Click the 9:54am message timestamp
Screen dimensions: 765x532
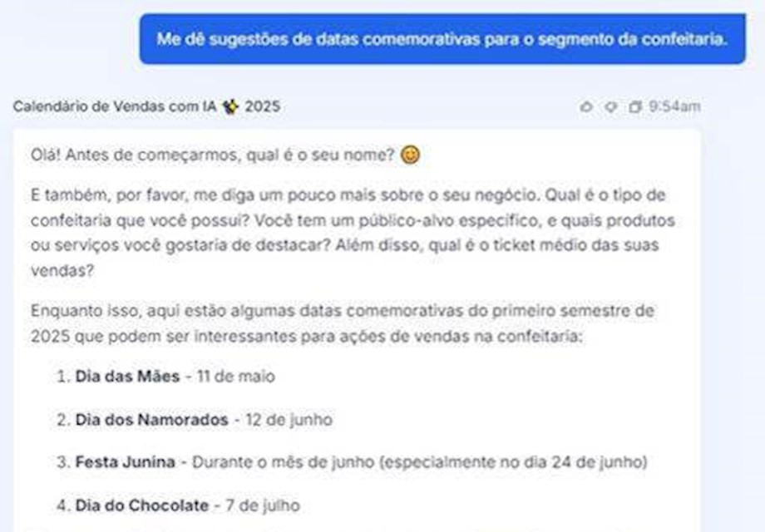(674, 106)
